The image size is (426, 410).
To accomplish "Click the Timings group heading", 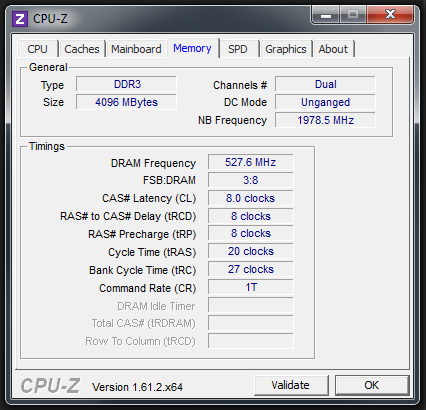I will point(47,146).
